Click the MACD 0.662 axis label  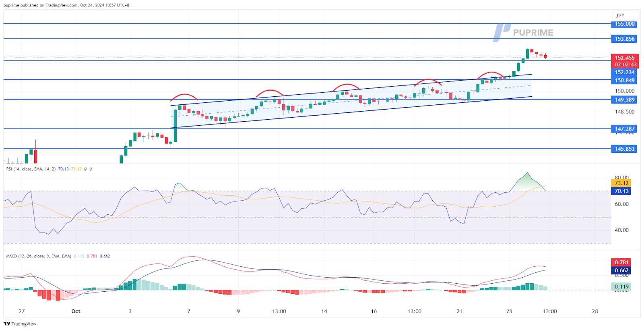click(x=621, y=271)
